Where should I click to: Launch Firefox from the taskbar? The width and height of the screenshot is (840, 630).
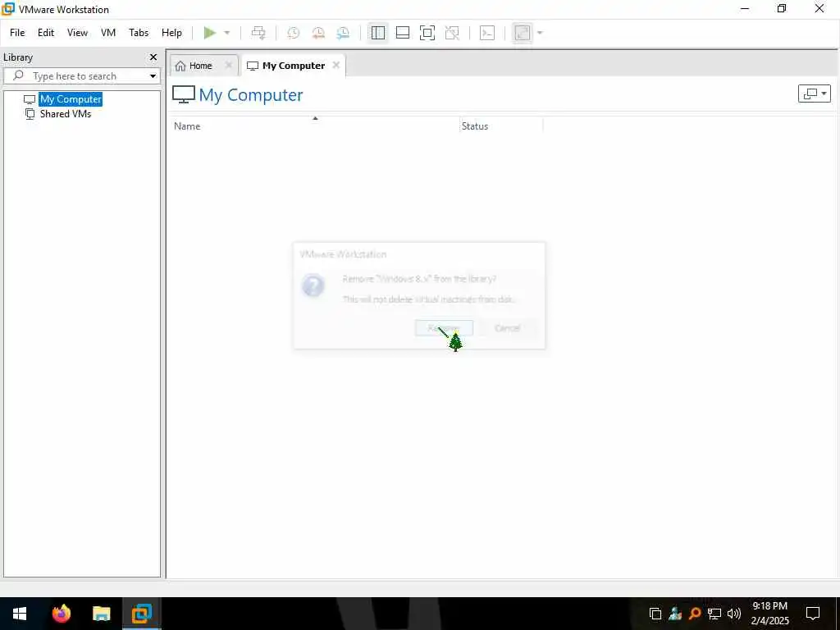pos(62,614)
